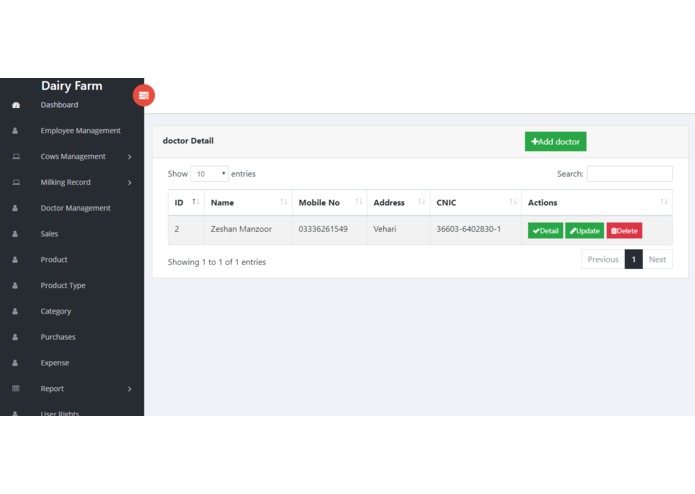Click the Dashboard gauge icon
The width and height of the screenshot is (695, 494).
[x=16, y=105]
